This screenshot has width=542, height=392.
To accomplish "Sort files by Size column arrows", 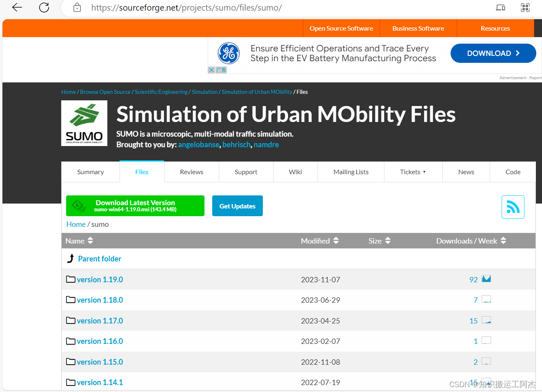I will point(388,241).
